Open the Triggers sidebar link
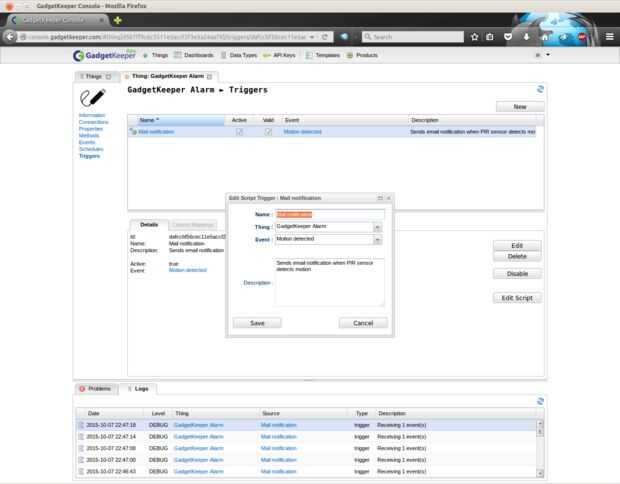 [x=89, y=156]
